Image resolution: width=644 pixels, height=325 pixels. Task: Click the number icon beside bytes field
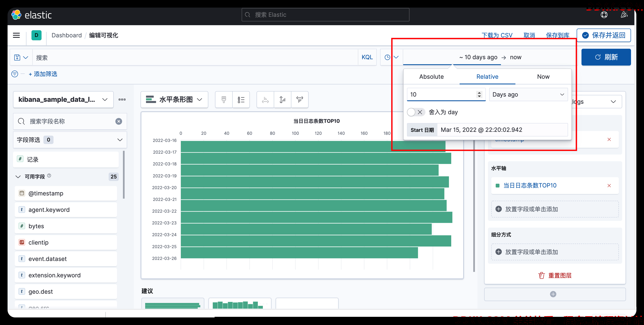coord(22,226)
